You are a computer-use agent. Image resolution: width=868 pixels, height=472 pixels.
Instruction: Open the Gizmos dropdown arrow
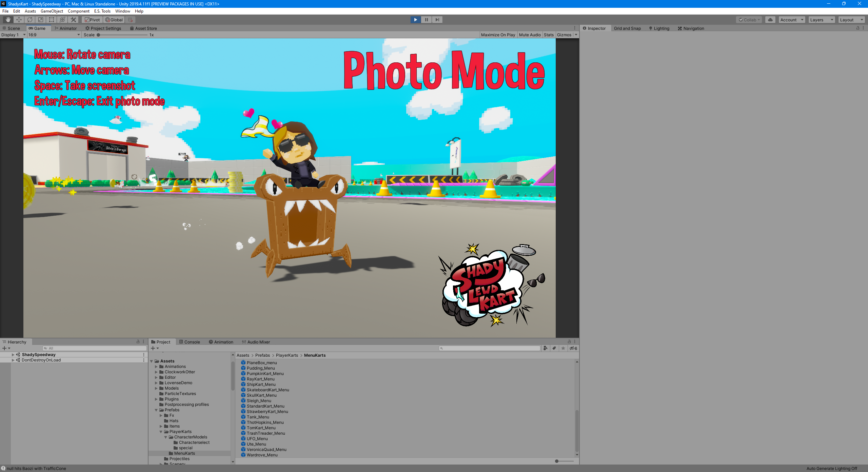(x=576, y=35)
